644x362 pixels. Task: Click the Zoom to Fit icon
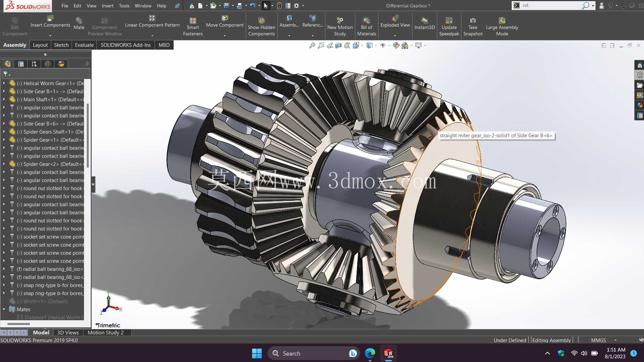(312, 45)
